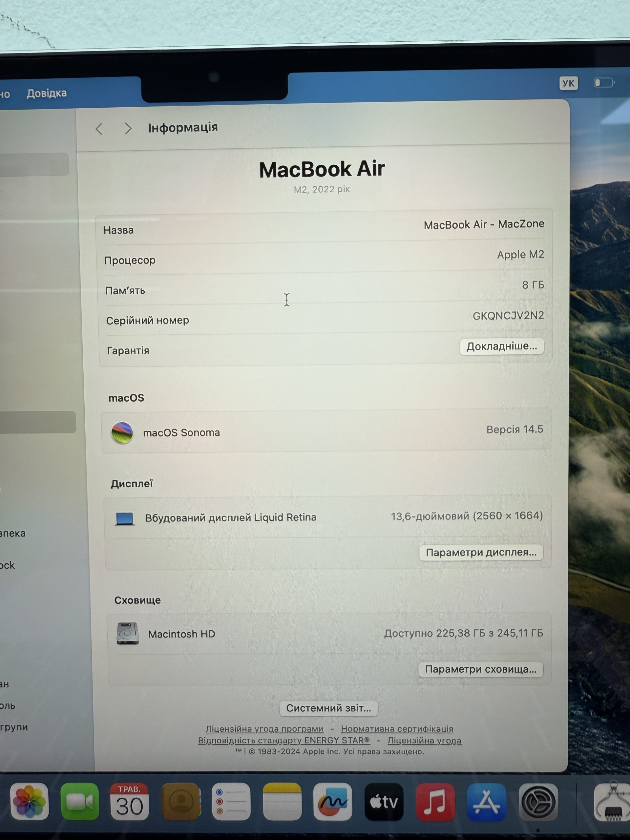Open the Довідка menu
Screen dimensions: 630x840
(47, 93)
